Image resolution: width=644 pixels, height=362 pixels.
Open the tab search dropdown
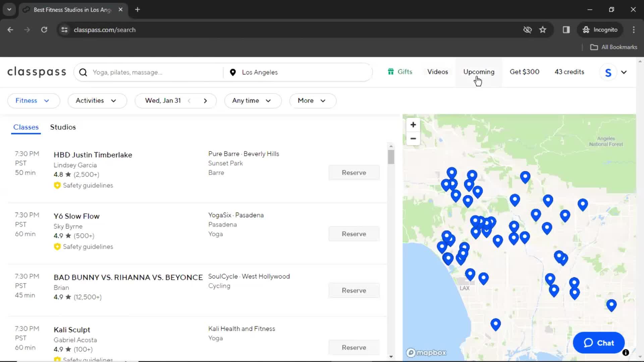[x=9, y=10]
